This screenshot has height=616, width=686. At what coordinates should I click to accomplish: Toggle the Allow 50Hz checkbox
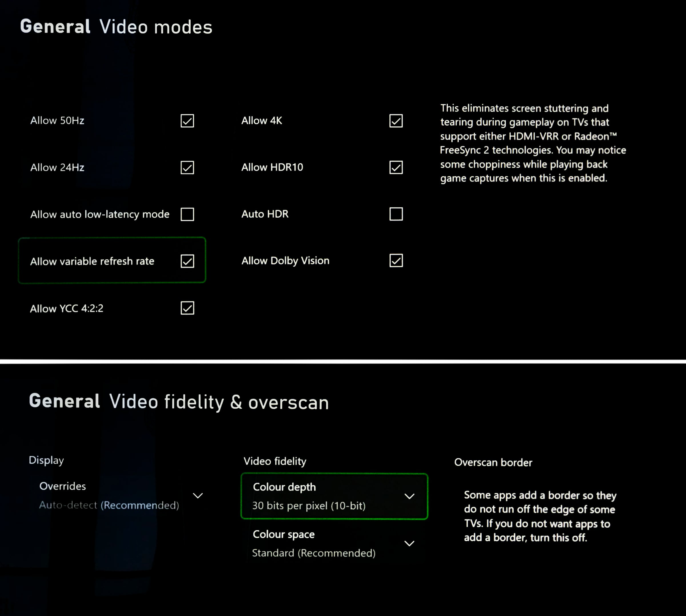pyautogui.click(x=187, y=121)
